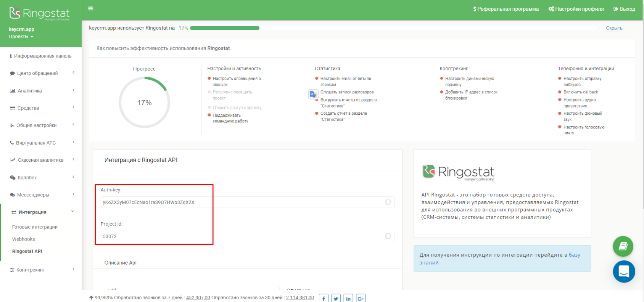Click the Google+ share icon in footer
This screenshot has width=644, height=302.
click(x=361, y=299)
